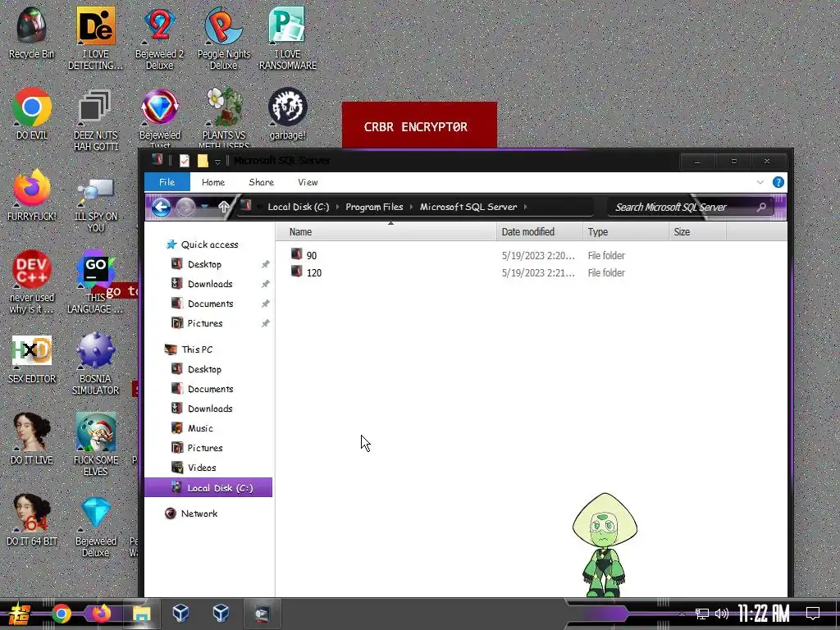Launch the Dev C++ 'never used' shortcut
Image resolution: width=840 pixels, height=630 pixels.
[x=32, y=282]
